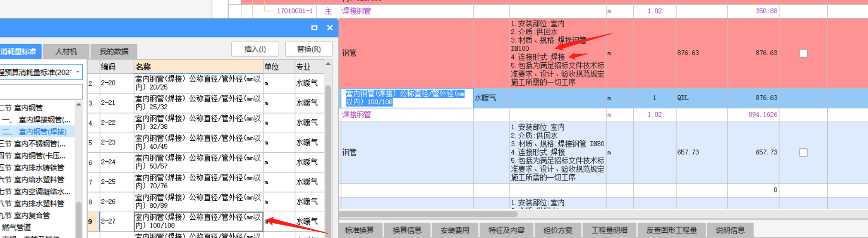Open the 特征及内容 tab
The image size is (868, 238).
[507, 230]
